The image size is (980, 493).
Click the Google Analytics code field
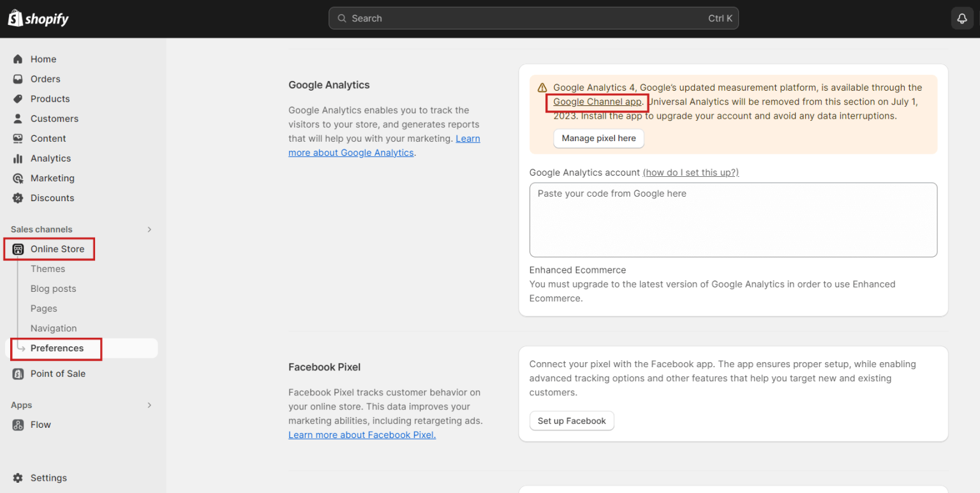(x=732, y=219)
